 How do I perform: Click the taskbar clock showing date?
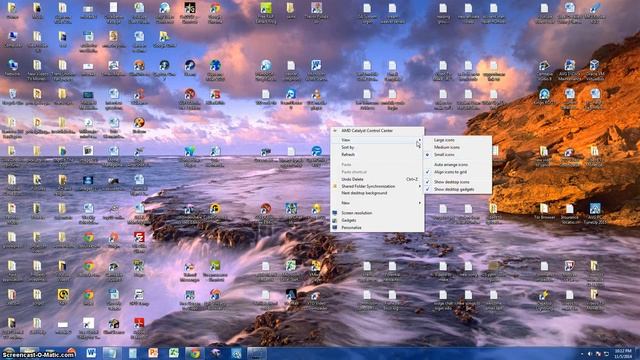(x=622, y=353)
